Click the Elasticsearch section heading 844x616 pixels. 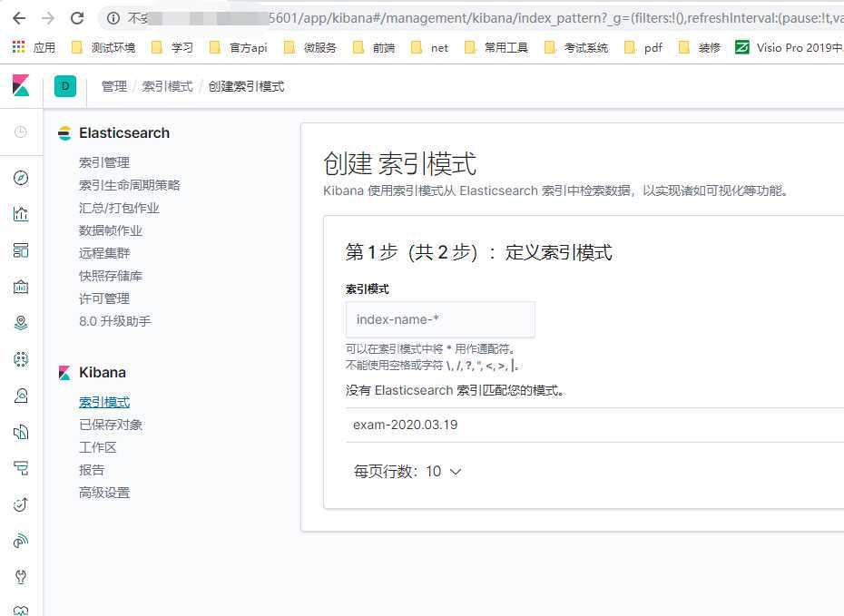pyautogui.click(x=123, y=132)
